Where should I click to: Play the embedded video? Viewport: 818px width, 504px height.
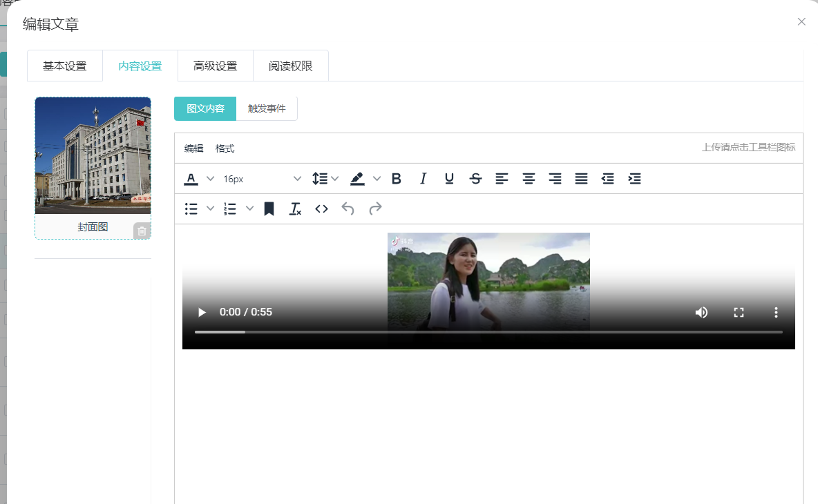click(201, 312)
